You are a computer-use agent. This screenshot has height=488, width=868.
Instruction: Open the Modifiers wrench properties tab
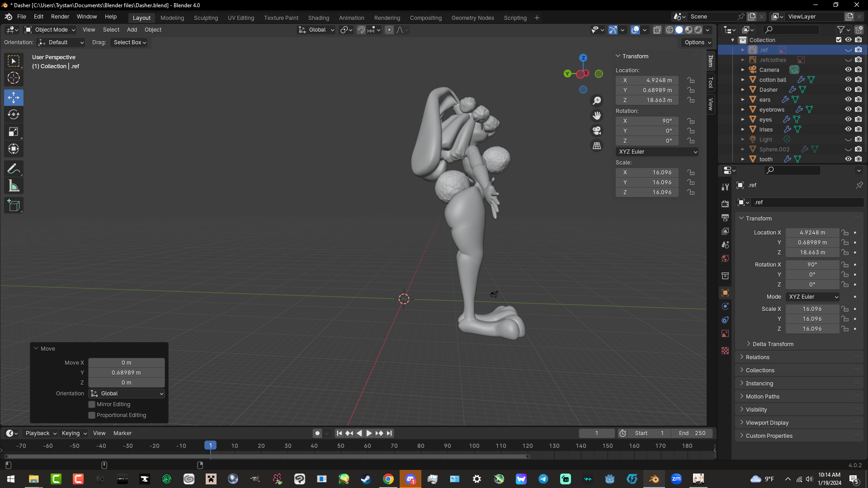pos(725,187)
